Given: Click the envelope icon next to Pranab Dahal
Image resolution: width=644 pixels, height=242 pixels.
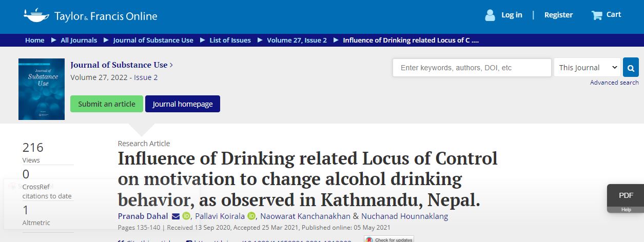Looking at the screenshot, I should coord(175,216).
